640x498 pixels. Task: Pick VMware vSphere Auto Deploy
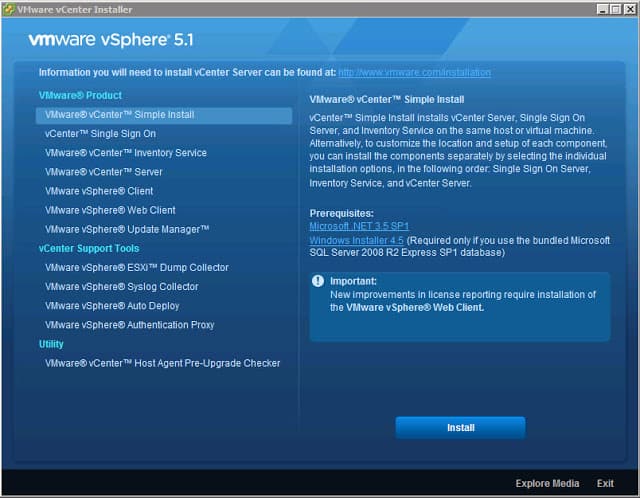tap(112, 306)
